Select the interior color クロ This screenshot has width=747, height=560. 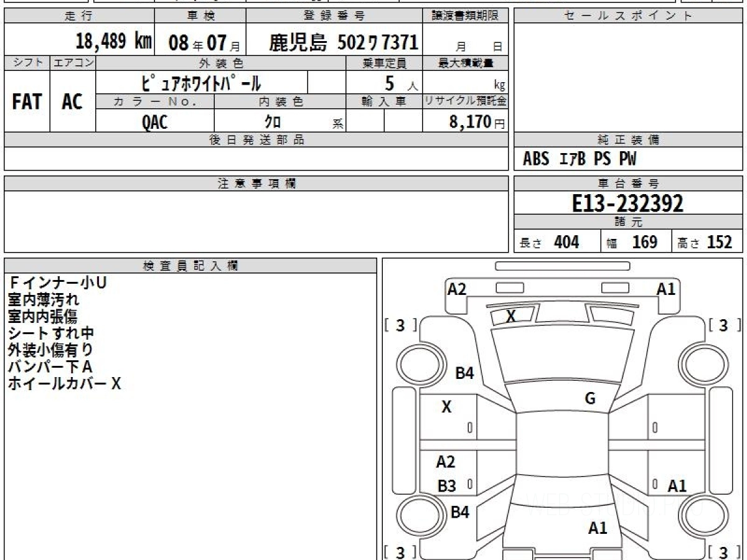click(273, 121)
